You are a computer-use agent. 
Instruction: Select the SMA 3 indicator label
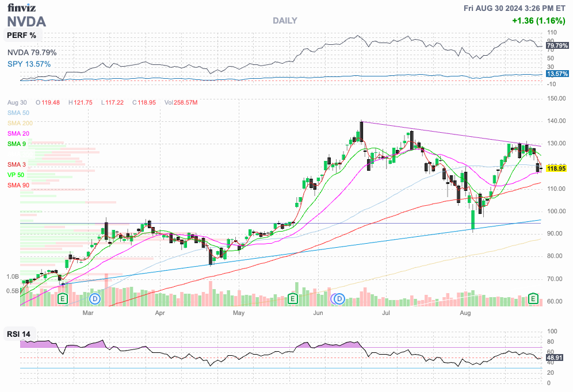pos(17,164)
